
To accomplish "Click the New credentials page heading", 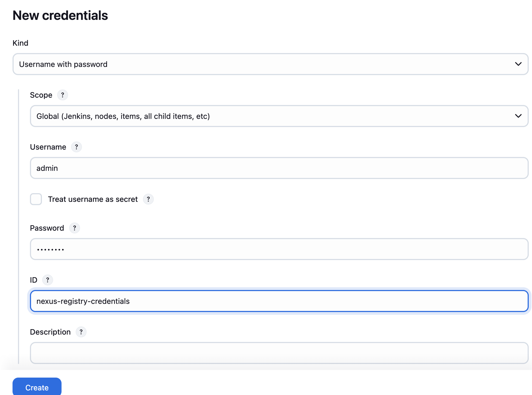I will tap(60, 16).
